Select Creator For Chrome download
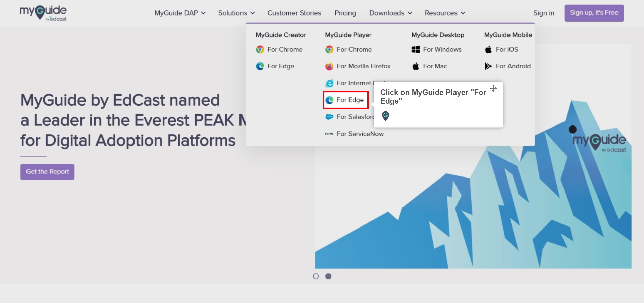The image size is (644, 303). coord(279,50)
